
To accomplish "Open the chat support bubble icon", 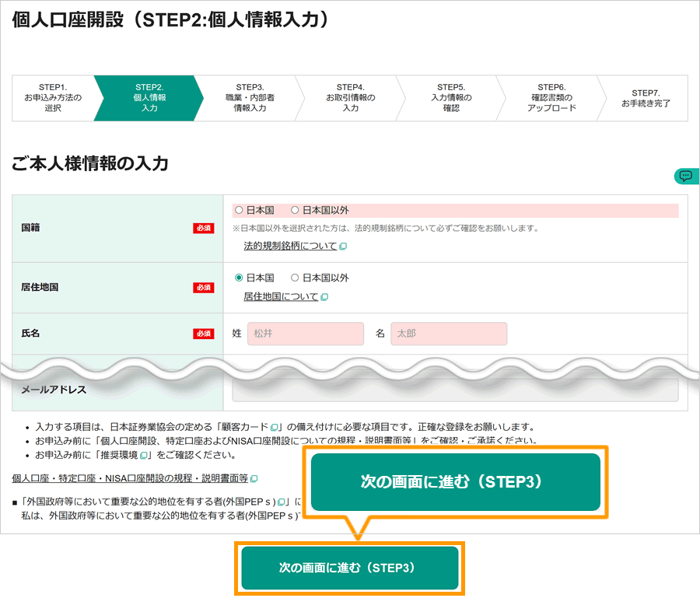I will [x=685, y=176].
